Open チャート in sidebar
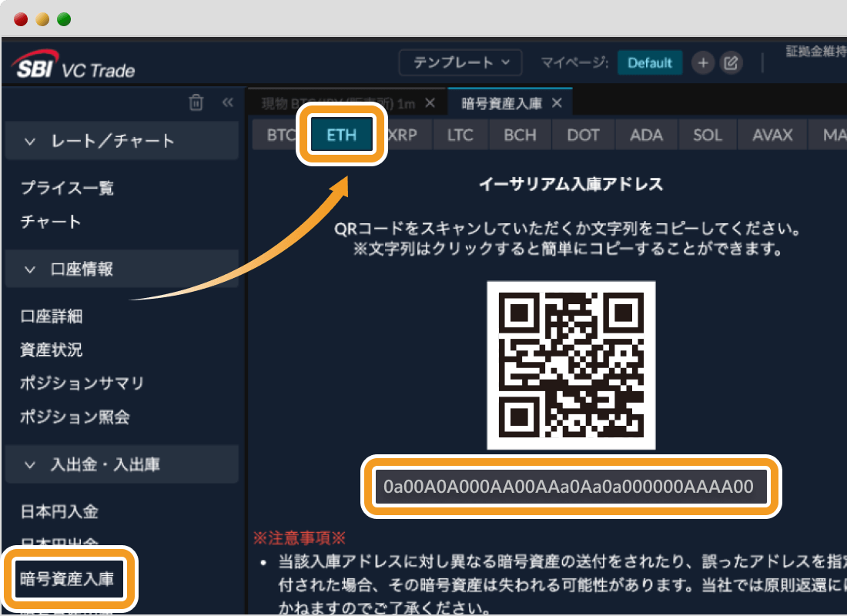Image resolution: width=847 pixels, height=616 pixels. 51,222
